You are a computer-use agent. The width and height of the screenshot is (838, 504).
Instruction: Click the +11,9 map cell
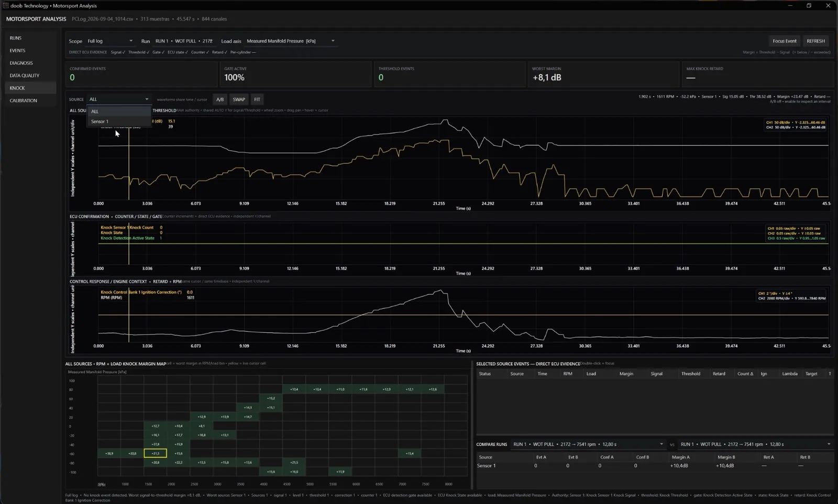click(x=340, y=472)
